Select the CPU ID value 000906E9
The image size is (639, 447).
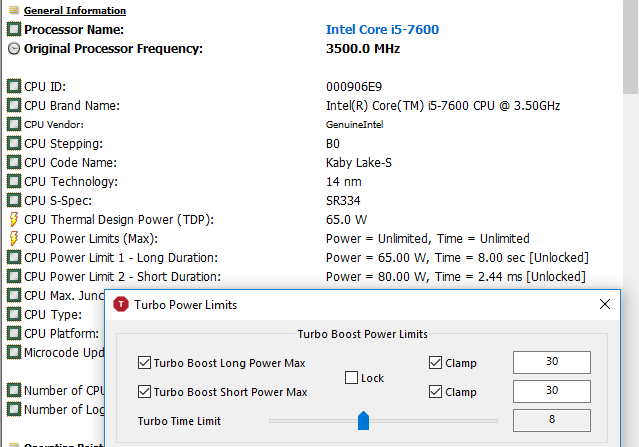pos(354,87)
